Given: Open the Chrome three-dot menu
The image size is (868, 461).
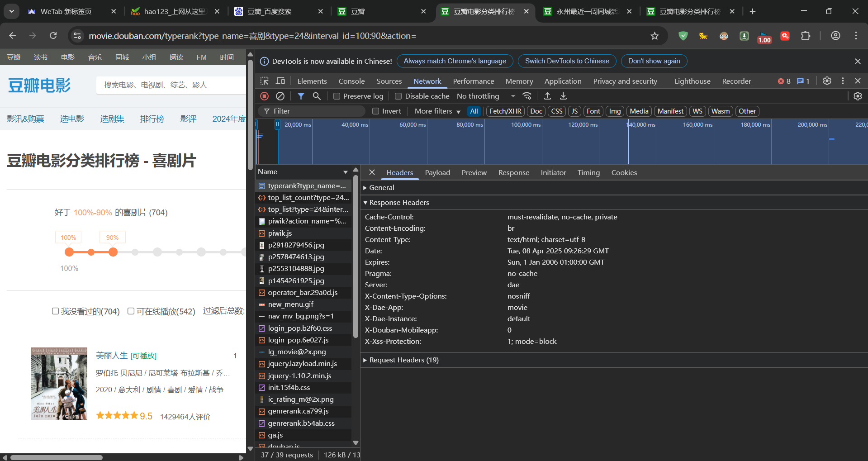Looking at the screenshot, I should (856, 36).
